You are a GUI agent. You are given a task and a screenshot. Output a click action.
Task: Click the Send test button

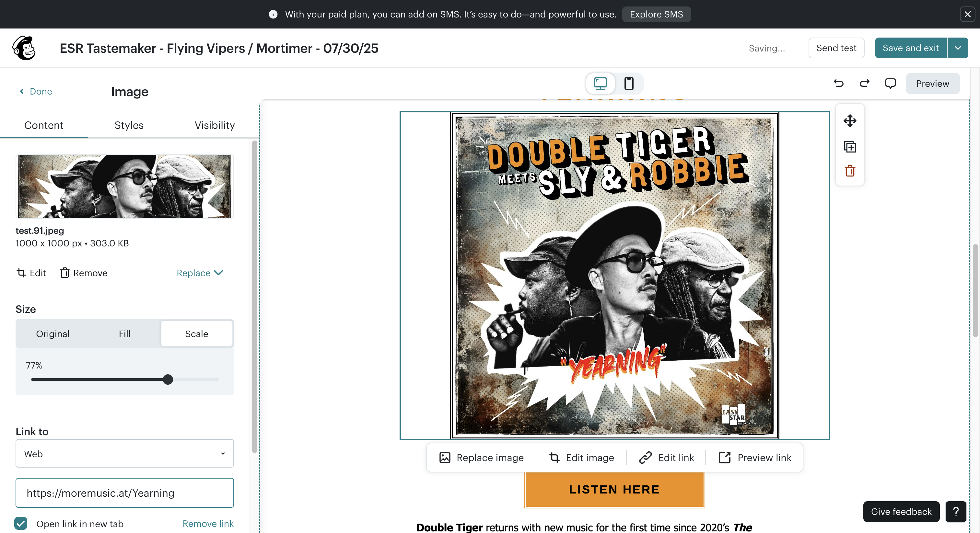pyautogui.click(x=836, y=48)
